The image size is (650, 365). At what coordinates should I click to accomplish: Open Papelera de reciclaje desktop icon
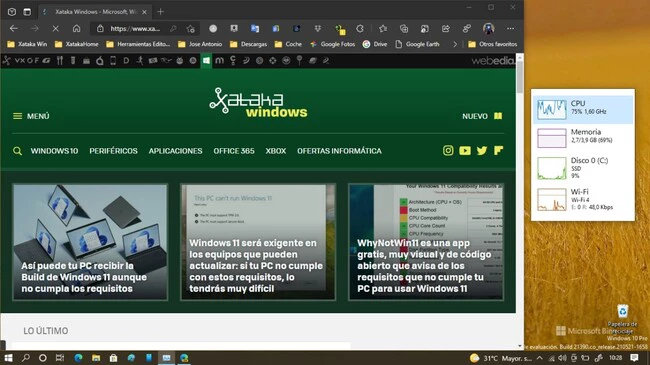pyautogui.click(x=622, y=319)
